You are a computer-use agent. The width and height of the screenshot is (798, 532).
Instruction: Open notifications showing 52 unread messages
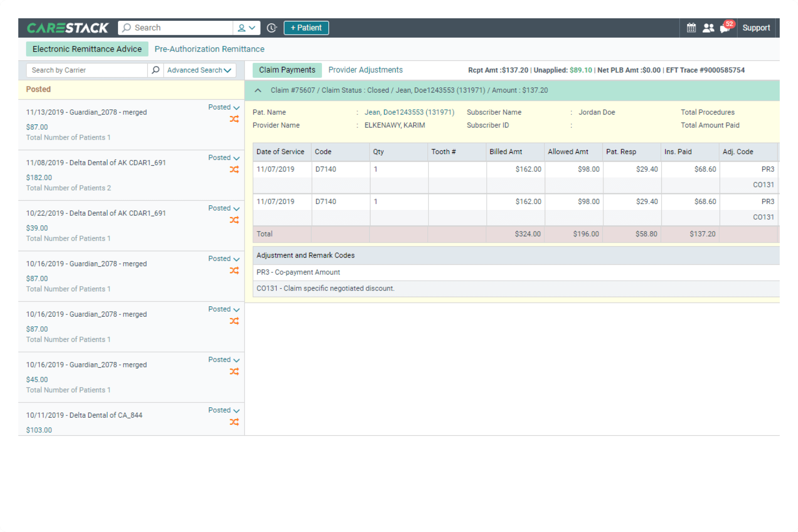coord(725,28)
